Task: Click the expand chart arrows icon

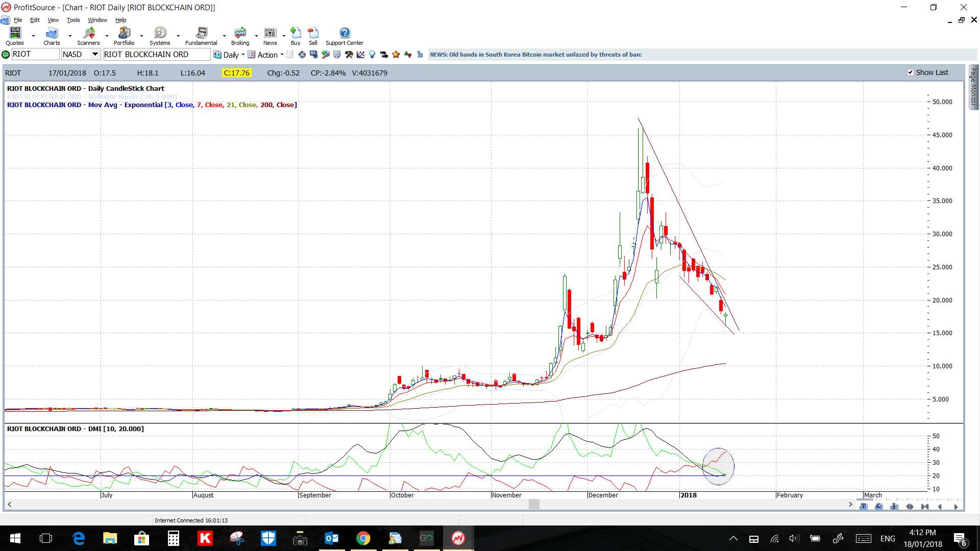Action: [910, 507]
